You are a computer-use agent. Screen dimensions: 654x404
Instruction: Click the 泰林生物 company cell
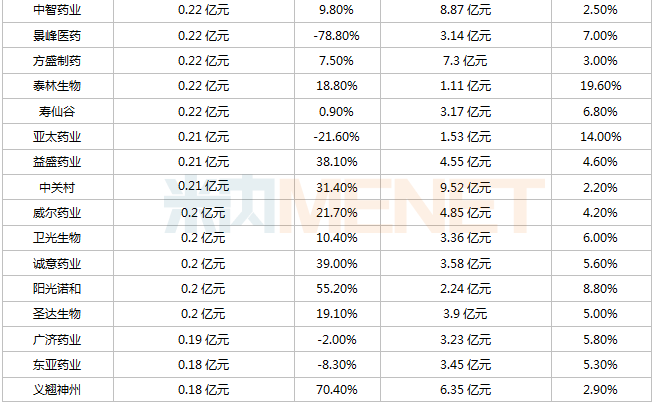click(x=57, y=86)
